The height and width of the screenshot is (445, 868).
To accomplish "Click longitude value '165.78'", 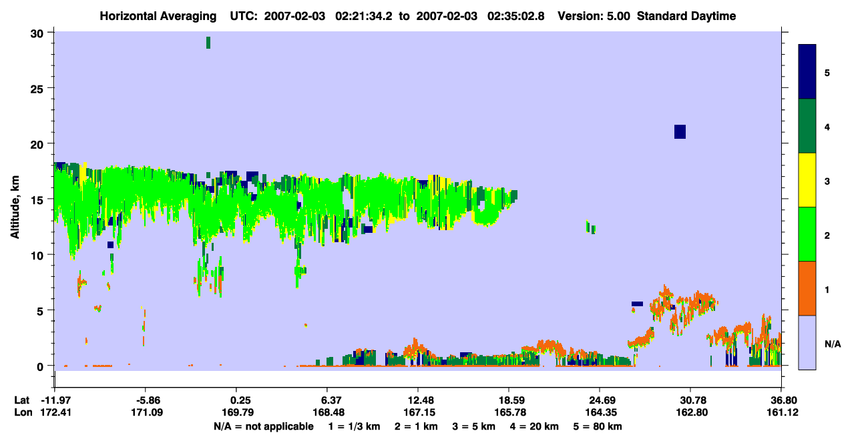I will pyautogui.click(x=510, y=412).
